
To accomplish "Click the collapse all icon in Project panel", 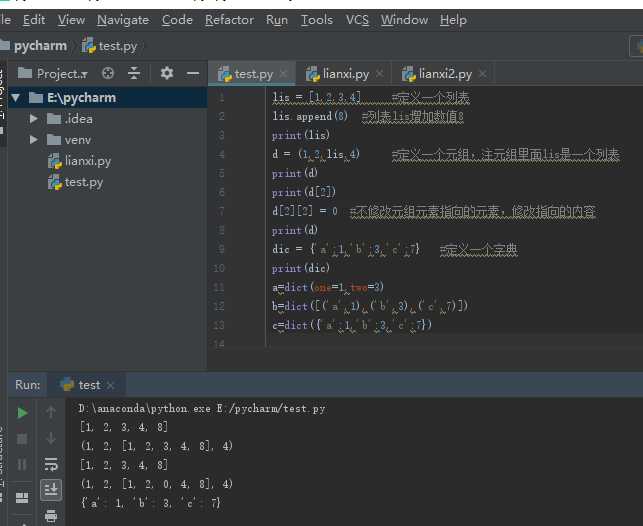I will pyautogui.click(x=134, y=73).
